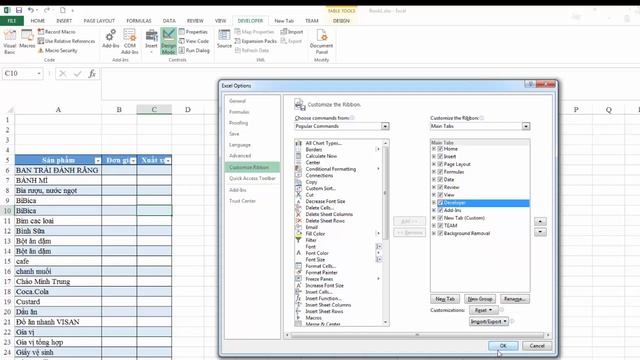Expand New Tab (Custom) node
Image resolution: width=640 pixels, height=360 pixels.
434,218
